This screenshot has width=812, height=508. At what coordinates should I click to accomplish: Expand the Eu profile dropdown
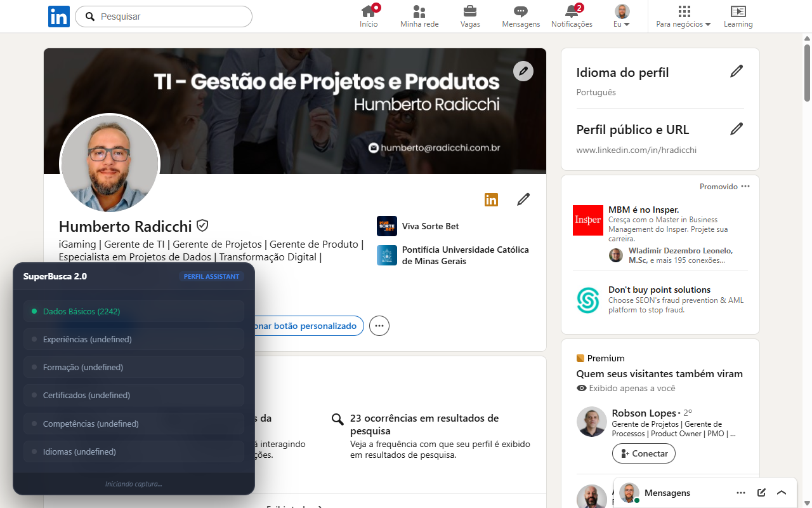tap(622, 13)
